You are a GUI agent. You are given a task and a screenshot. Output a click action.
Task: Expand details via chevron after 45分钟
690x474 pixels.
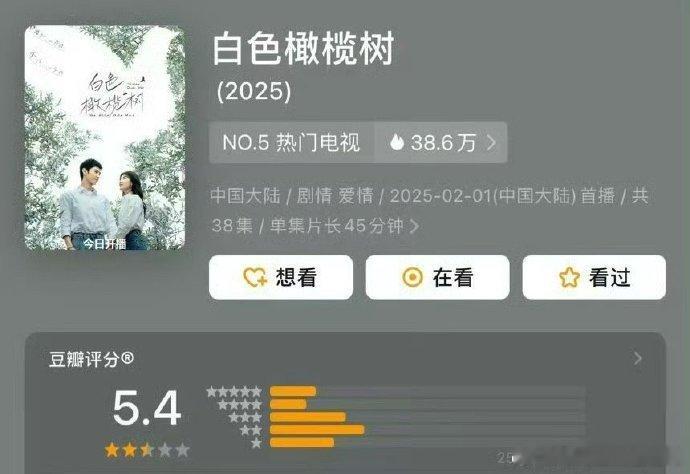pos(415,226)
